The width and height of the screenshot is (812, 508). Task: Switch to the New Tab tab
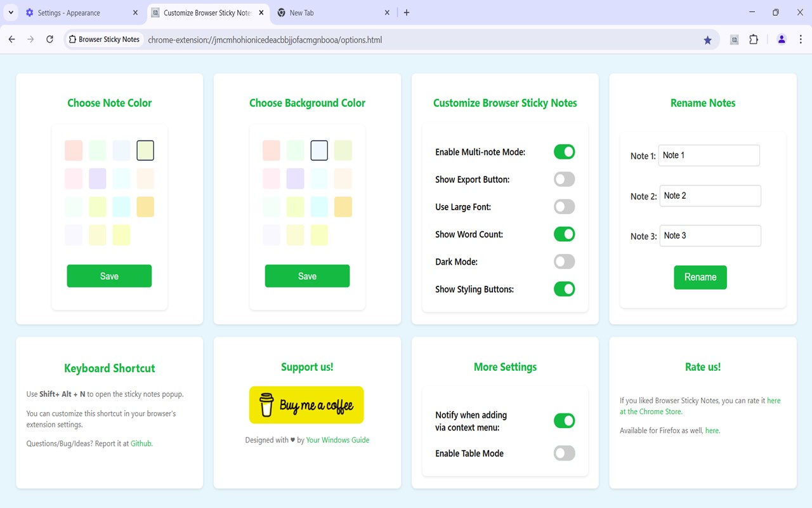pos(334,13)
